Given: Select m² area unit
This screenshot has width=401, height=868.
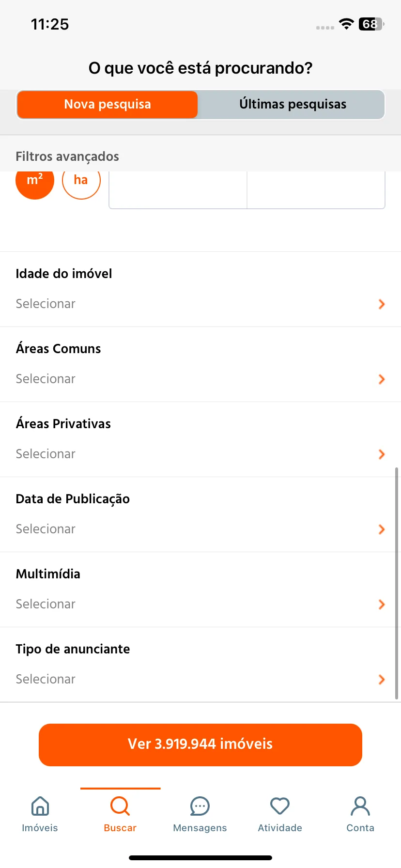Looking at the screenshot, I should (35, 180).
